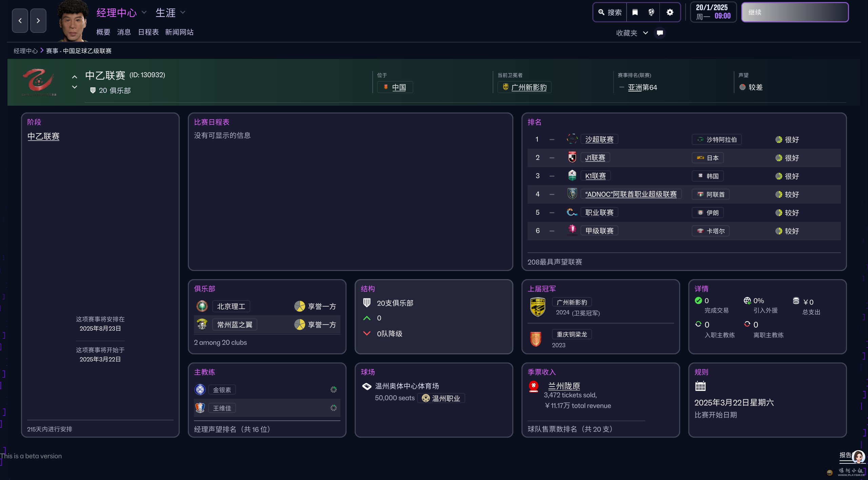Open the 广州新影豹 title holder link
This screenshot has height=480, width=868.
[x=528, y=87]
